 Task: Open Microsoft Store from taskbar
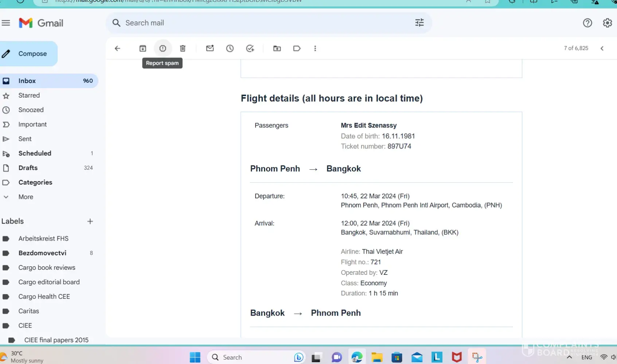(397, 357)
